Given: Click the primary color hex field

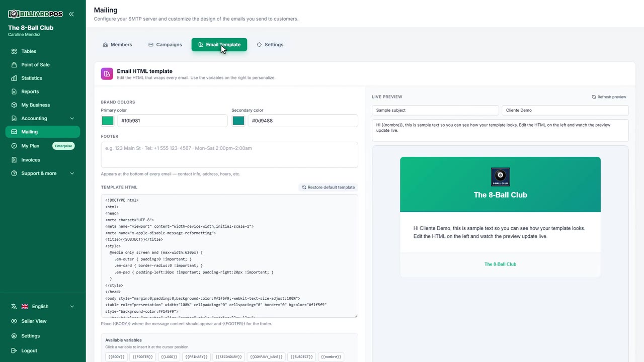Looking at the screenshot, I should coord(172,121).
